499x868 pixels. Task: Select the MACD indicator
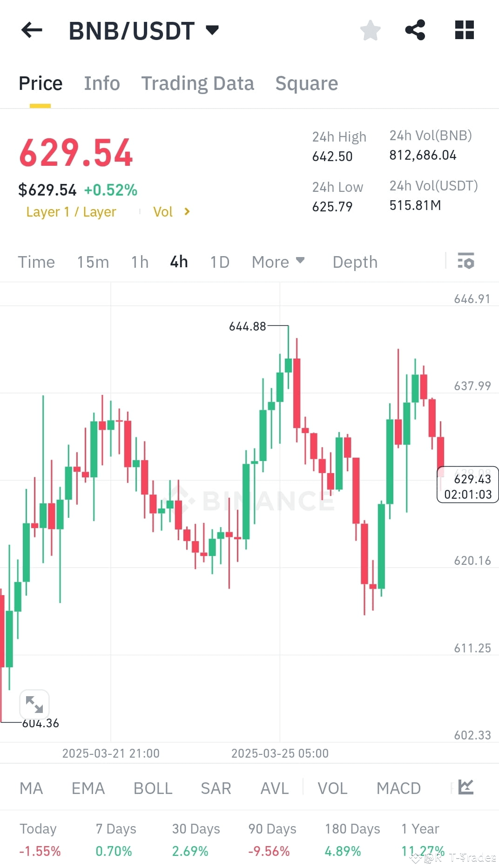click(398, 788)
